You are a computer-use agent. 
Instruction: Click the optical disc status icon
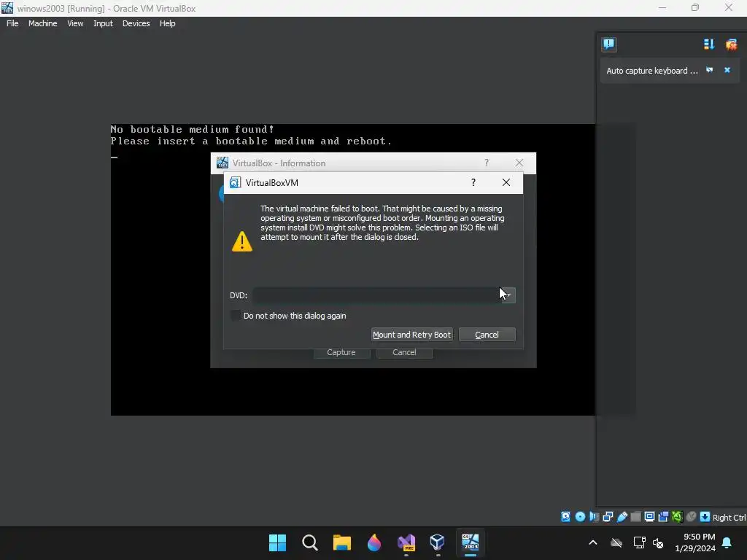[x=580, y=517]
